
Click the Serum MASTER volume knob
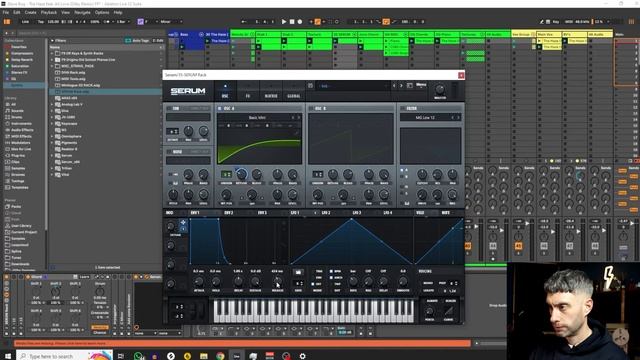[440, 89]
